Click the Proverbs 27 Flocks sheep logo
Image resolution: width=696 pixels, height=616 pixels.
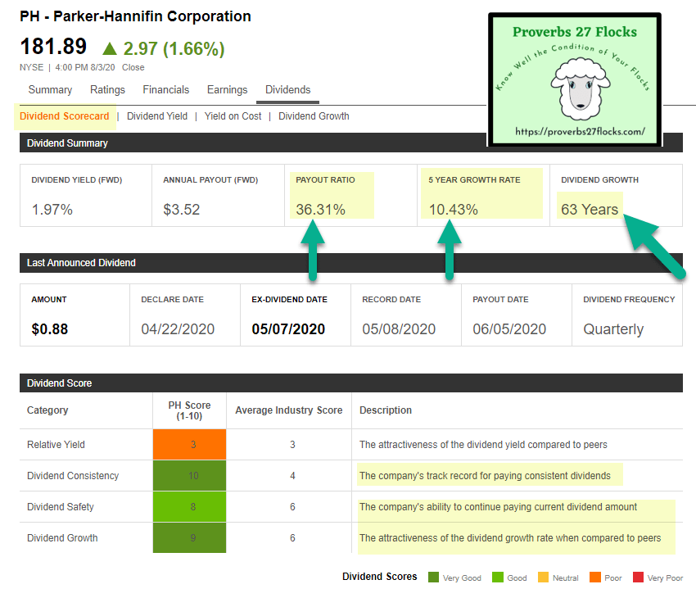tap(573, 80)
